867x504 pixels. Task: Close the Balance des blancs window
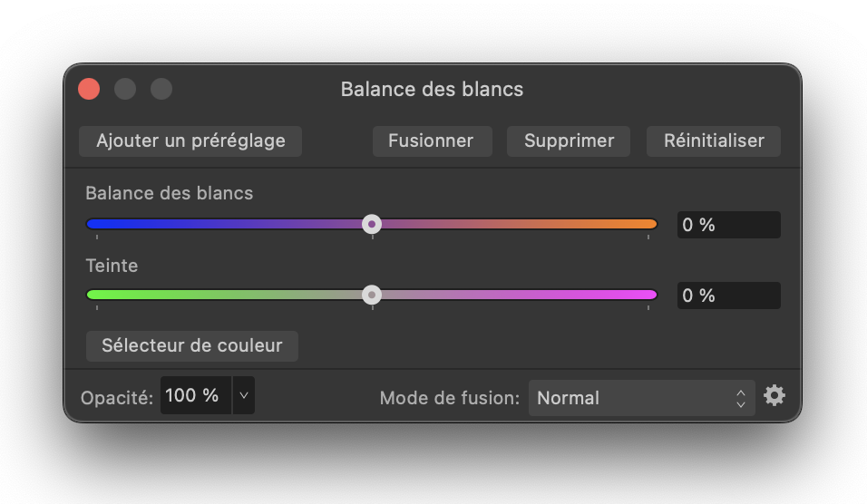(x=89, y=89)
